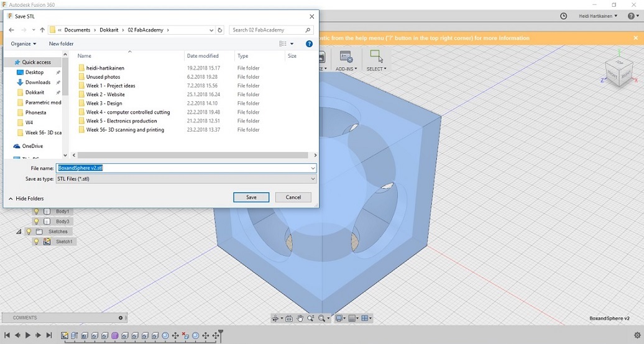Screen dimensions: 644x344
Task: Toggle visibility lightbulb for Body1
Action: 36,211
